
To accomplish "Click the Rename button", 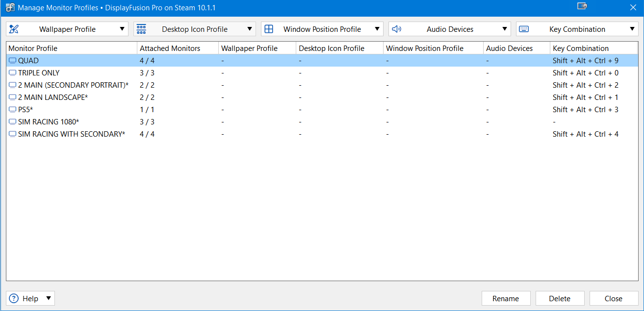I will (x=506, y=298).
